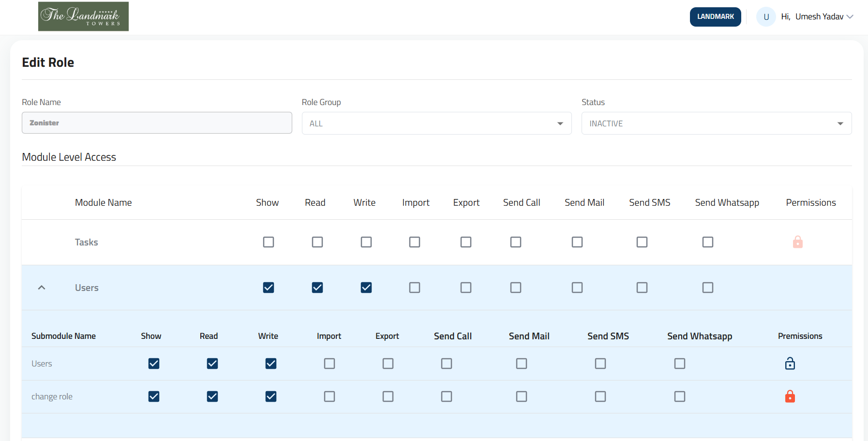Collapse the Users module row

pyautogui.click(x=42, y=288)
